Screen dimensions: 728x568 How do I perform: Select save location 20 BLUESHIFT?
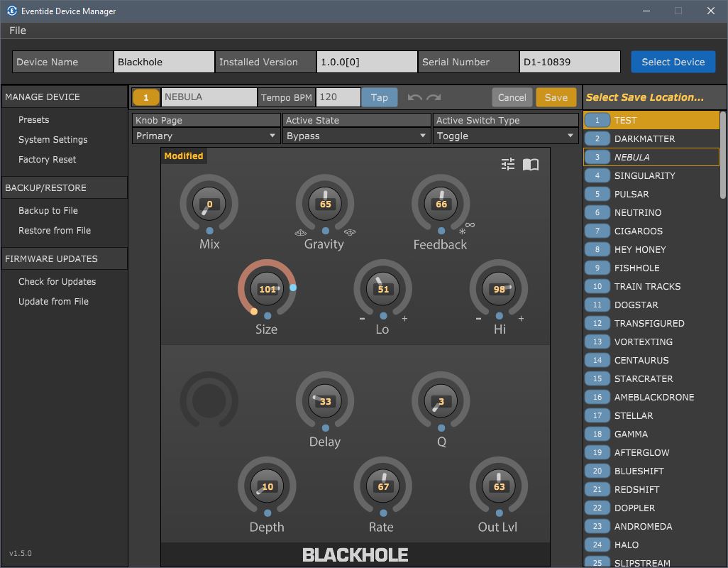[651, 471]
